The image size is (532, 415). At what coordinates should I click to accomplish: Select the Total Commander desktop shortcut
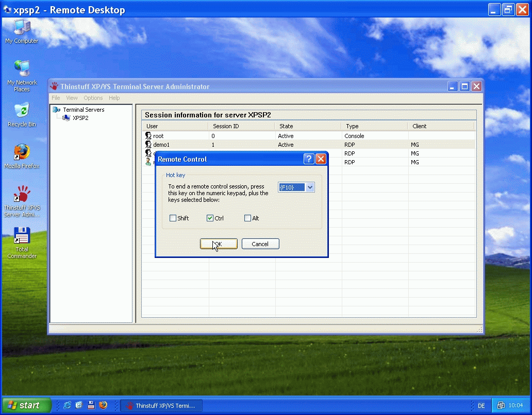point(22,243)
